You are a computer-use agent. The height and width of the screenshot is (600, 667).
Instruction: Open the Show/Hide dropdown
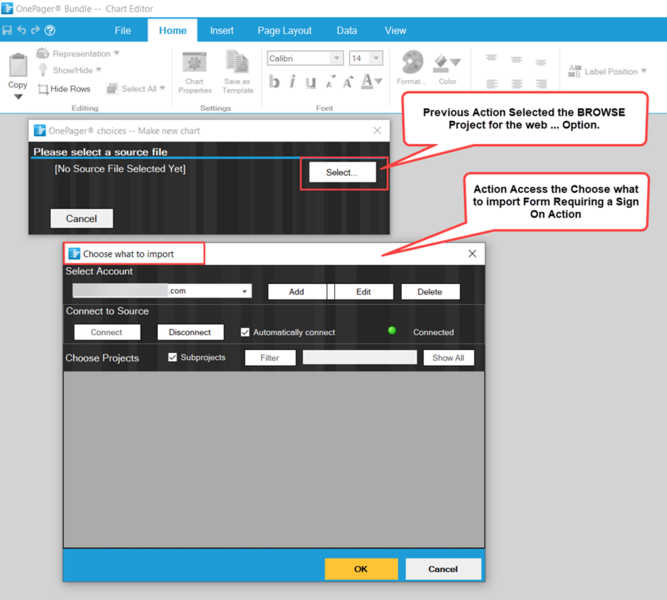point(70,70)
